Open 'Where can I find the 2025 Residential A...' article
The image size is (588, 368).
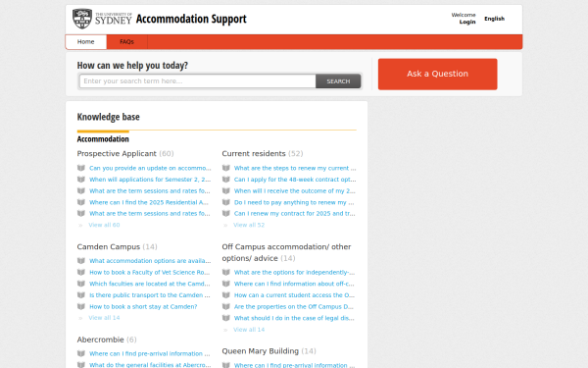point(149,202)
